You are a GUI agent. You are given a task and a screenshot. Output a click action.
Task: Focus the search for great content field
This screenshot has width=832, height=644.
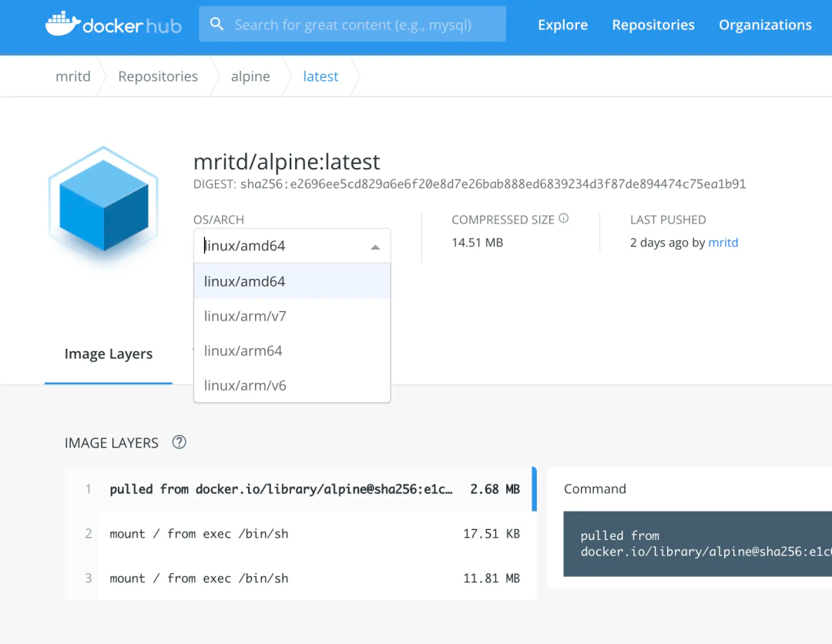352,24
